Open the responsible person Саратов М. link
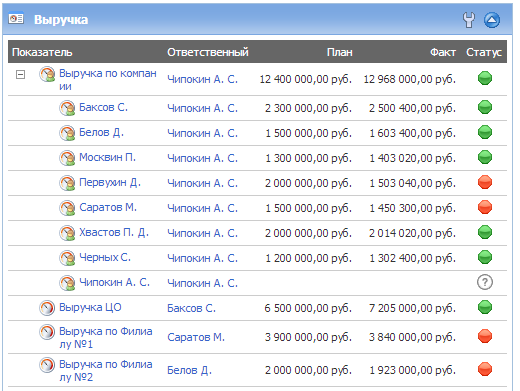520x391 pixels. [196, 337]
